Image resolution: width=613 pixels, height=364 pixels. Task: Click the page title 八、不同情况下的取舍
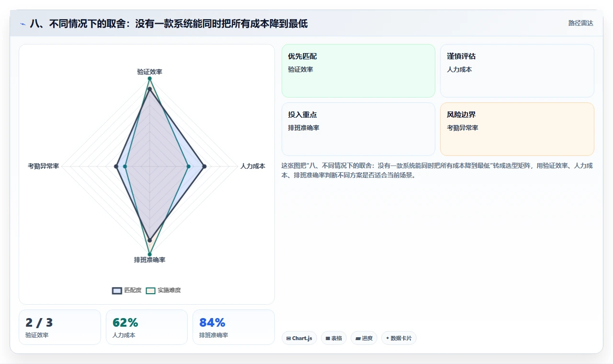pyautogui.click(x=169, y=23)
